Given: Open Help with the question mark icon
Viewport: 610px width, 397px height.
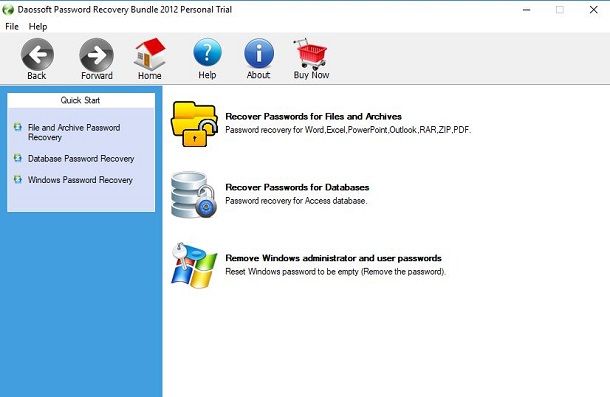Looking at the screenshot, I should [x=207, y=53].
